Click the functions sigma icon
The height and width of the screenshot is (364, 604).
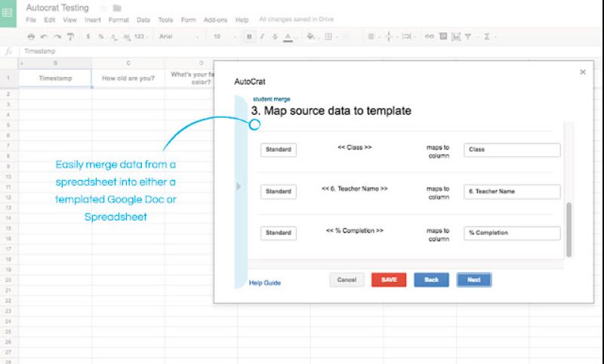pos(487,36)
